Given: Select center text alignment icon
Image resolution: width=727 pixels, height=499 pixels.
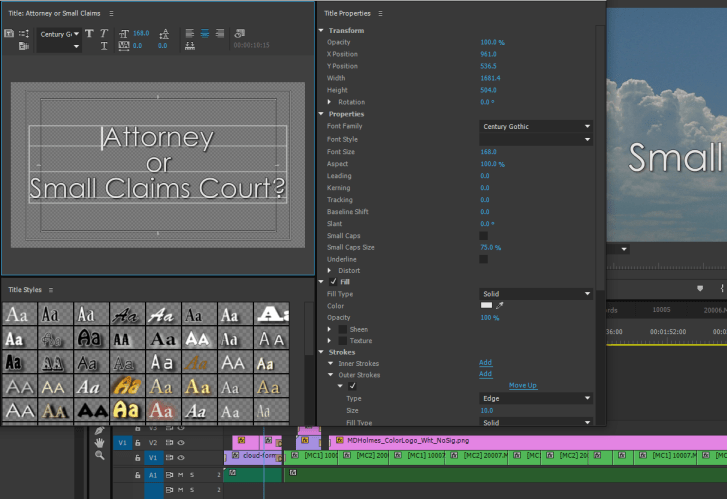Looking at the screenshot, I should pos(205,33).
